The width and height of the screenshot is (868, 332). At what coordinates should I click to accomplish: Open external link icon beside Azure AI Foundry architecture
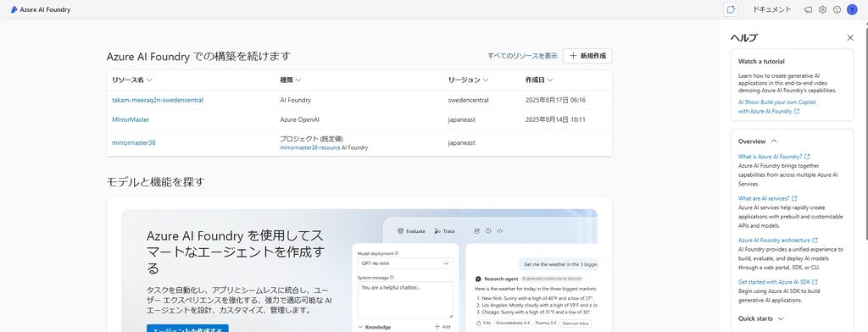click(x=815, y=241)
